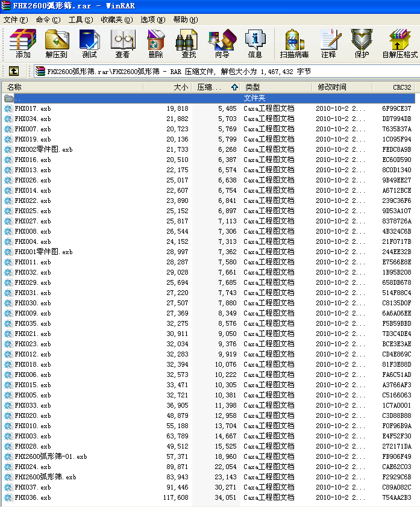Select file FHX012.exb
Screen dimensions: 420x507
point(33,355)
